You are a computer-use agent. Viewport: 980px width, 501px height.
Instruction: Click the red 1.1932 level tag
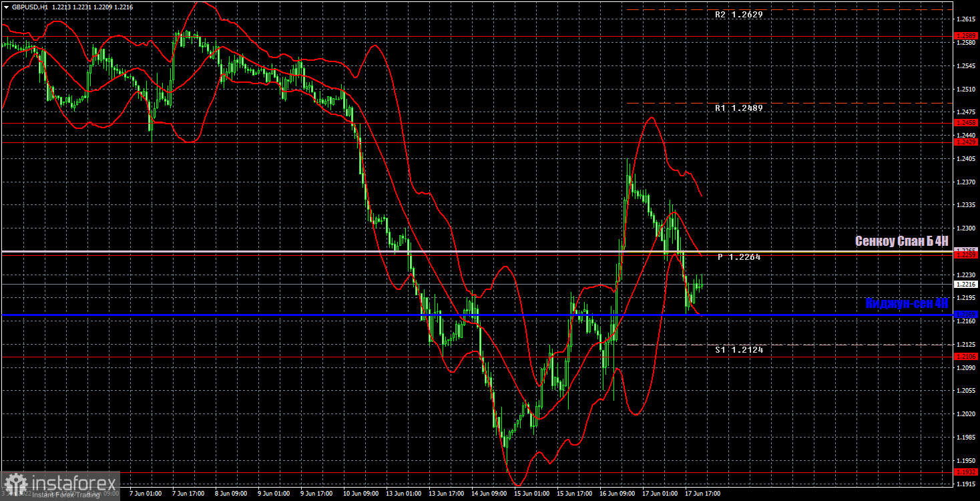tap(966, 472)
